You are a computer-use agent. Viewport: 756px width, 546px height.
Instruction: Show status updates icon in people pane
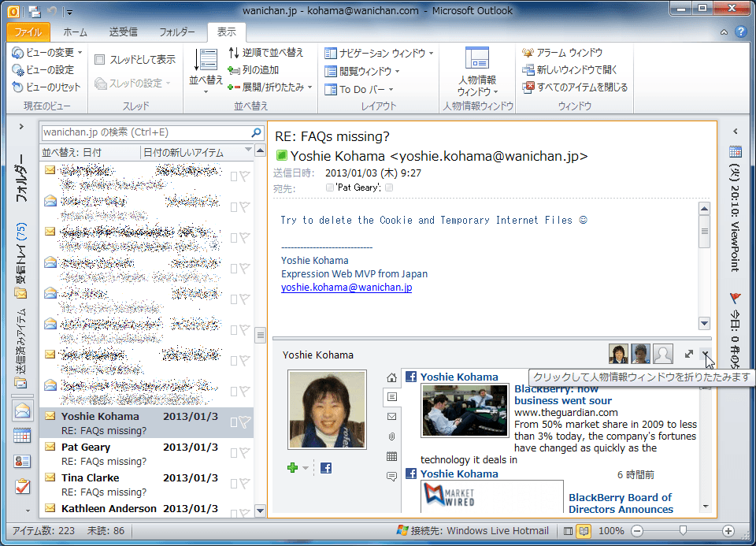click(x=391, y=477)
